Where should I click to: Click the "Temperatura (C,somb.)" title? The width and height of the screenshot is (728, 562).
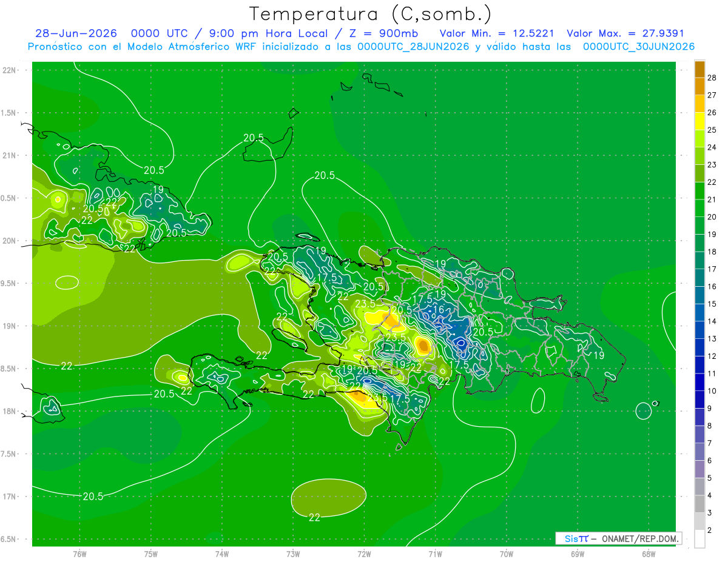pos(371,15)
